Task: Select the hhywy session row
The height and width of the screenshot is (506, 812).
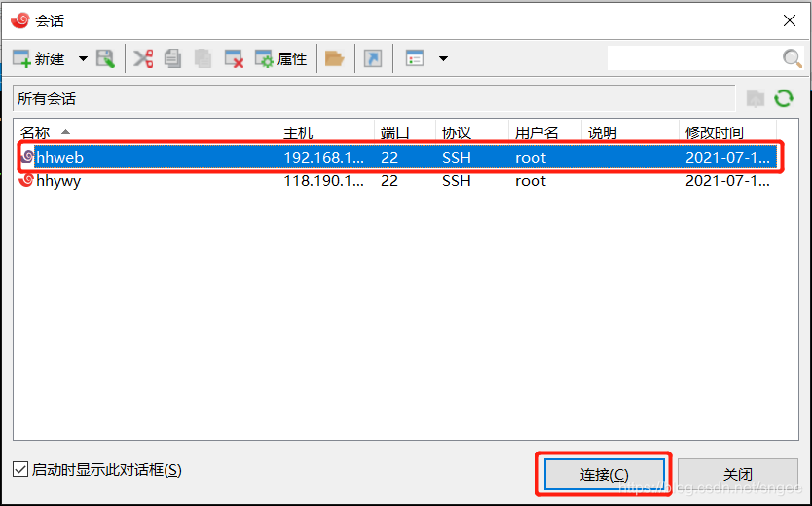Action: (x=397, y=181)
